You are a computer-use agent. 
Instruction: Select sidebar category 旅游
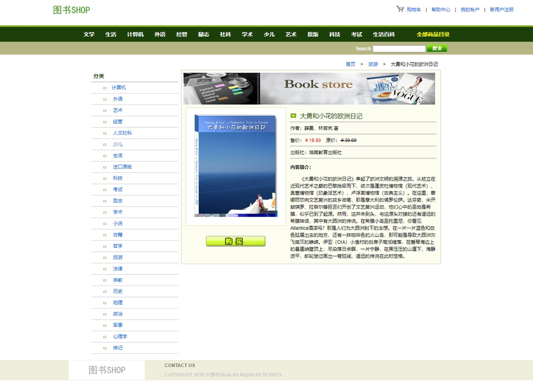[x=118, y=257]
